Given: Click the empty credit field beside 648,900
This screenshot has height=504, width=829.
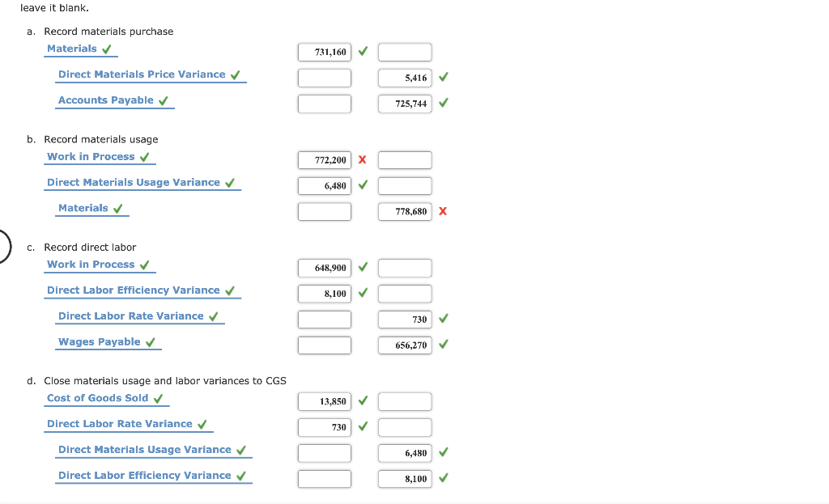Looking at the screenshot, I should coord(405,267).
